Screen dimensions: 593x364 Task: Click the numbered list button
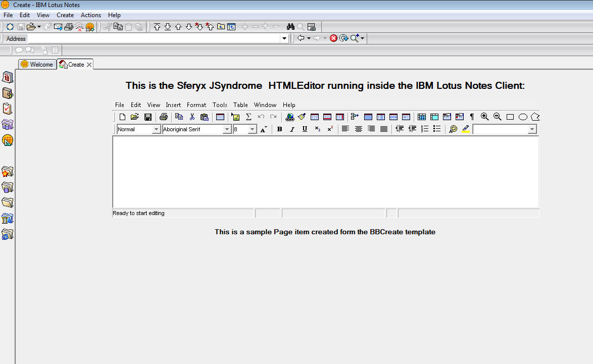click(x=425, y=129)
